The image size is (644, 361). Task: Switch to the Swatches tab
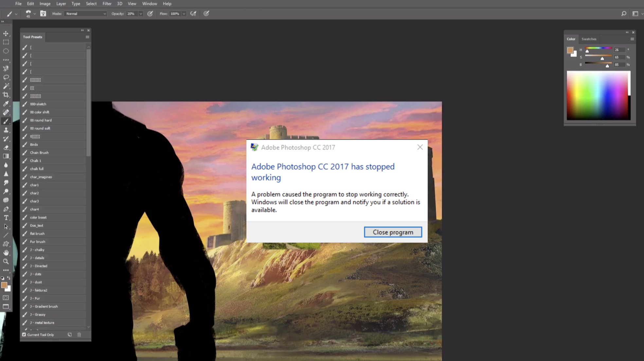(589, 39)
